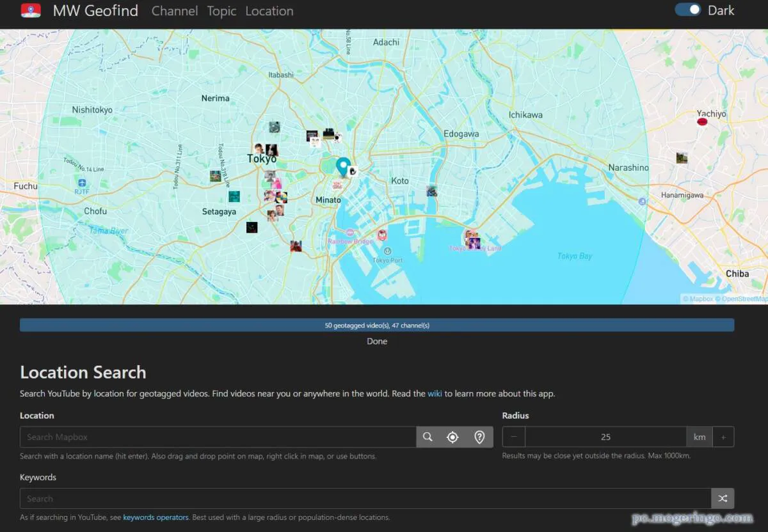Screen dimensions: 768x532
Task: Open video thumbnail marker near Yachiyo
Action: point(702,121)
